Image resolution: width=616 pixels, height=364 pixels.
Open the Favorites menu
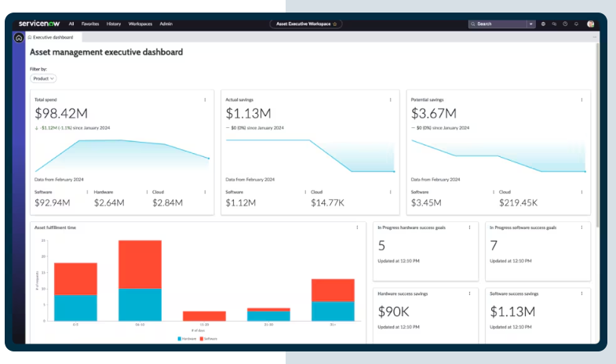[x=90, y=24]
